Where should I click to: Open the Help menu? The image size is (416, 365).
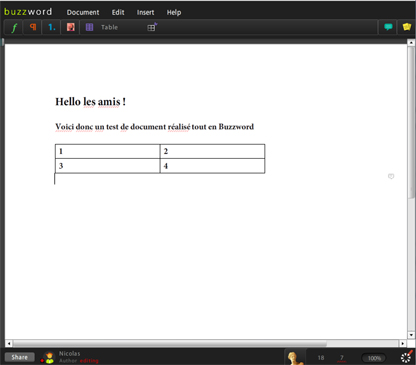coord(174,12)
